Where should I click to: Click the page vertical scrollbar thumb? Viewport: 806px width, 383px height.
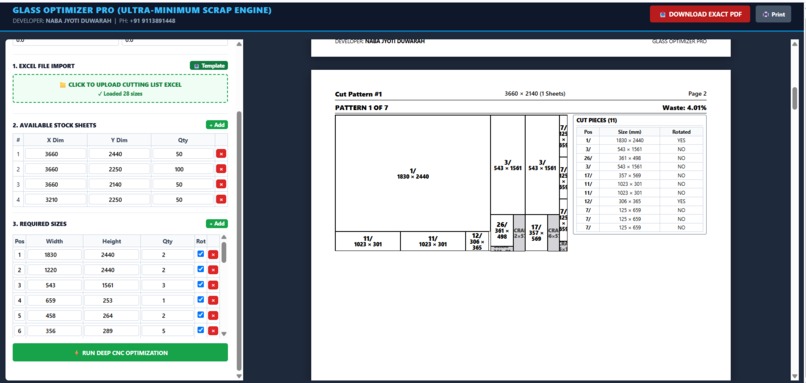[x=795, y=98]
